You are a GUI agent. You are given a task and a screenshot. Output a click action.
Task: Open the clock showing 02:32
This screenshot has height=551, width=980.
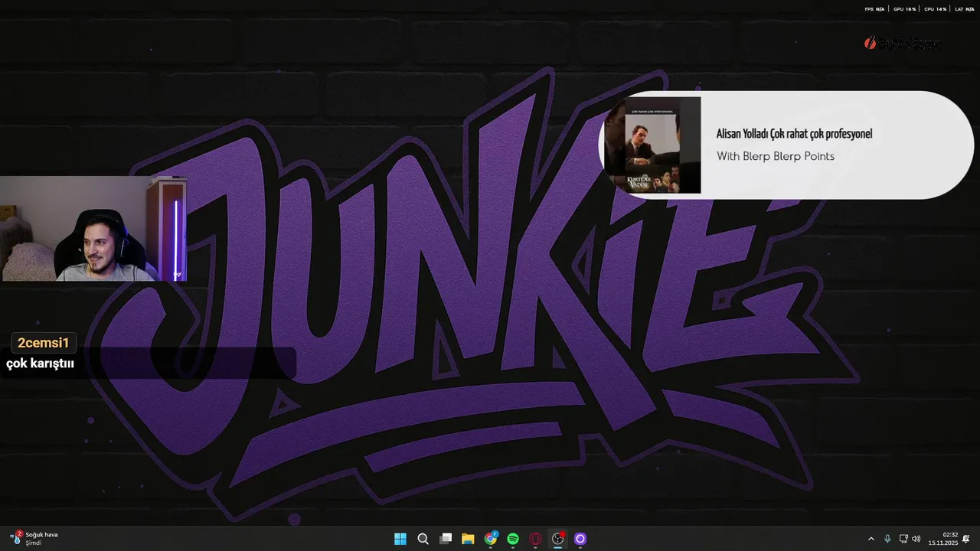(943, 539)
